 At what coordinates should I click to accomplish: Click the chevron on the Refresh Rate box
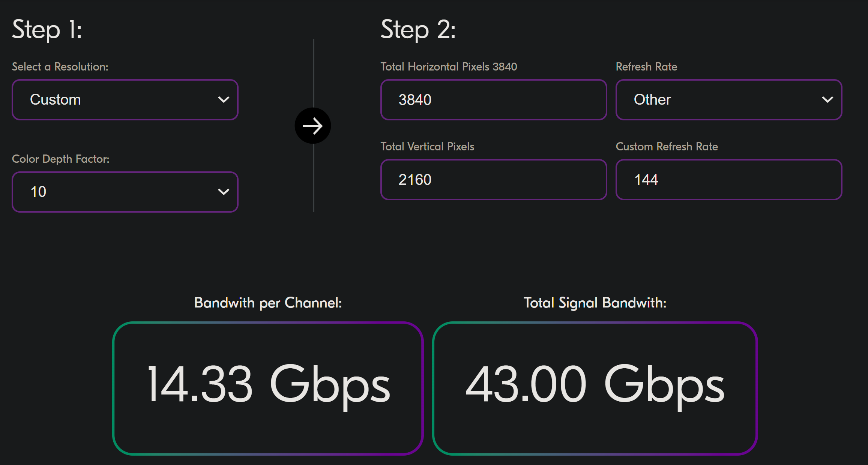827,100
